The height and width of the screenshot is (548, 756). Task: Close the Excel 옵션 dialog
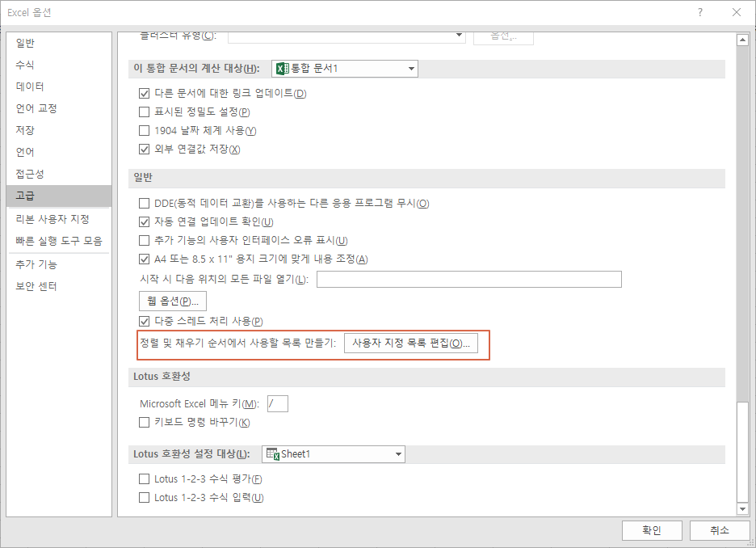pos(737,13)
